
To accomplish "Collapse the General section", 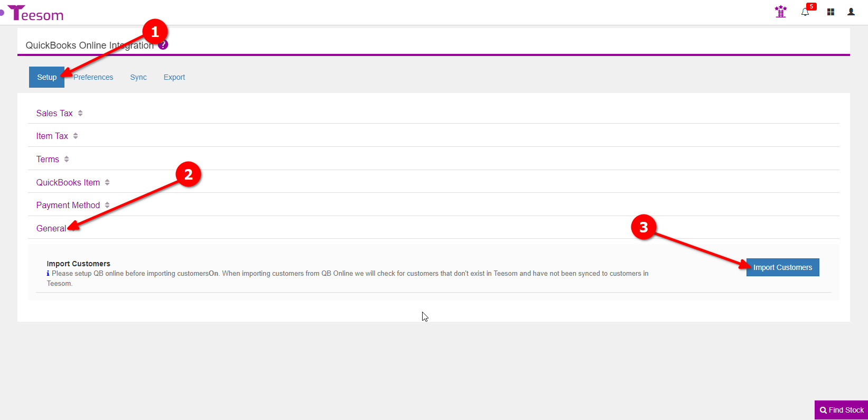I will tap(51, 228).
